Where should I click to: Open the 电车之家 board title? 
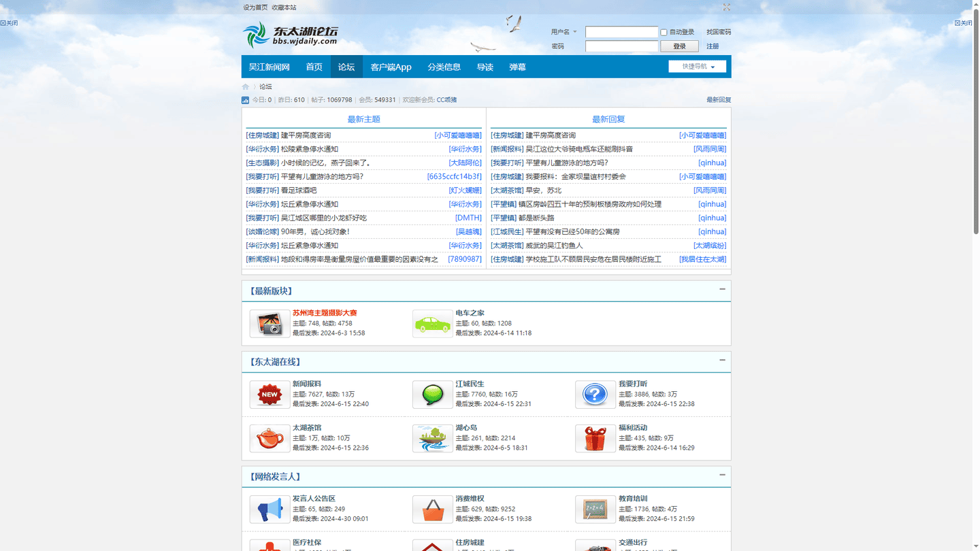pyautogui.click(x=470, y=313)
